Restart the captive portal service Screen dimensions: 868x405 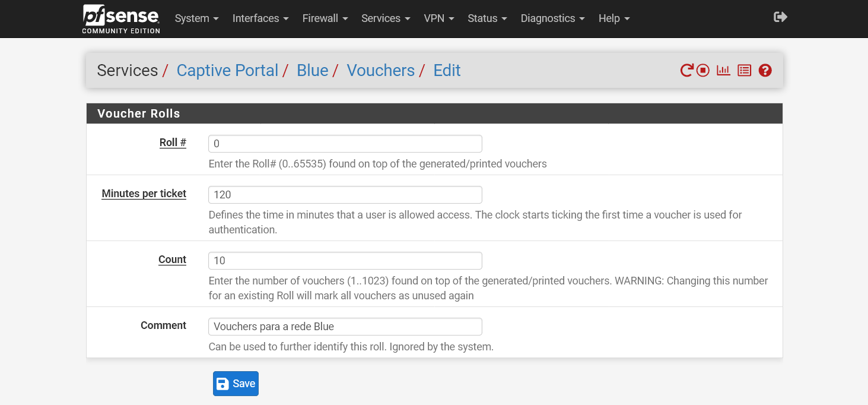(x=686, y=70)
